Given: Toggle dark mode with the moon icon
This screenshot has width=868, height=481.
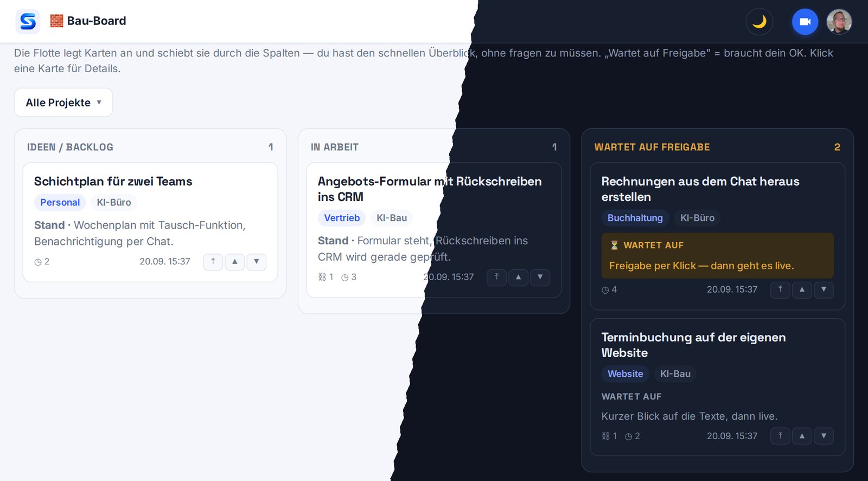Looking at the screenshot, I should (759, 22).
